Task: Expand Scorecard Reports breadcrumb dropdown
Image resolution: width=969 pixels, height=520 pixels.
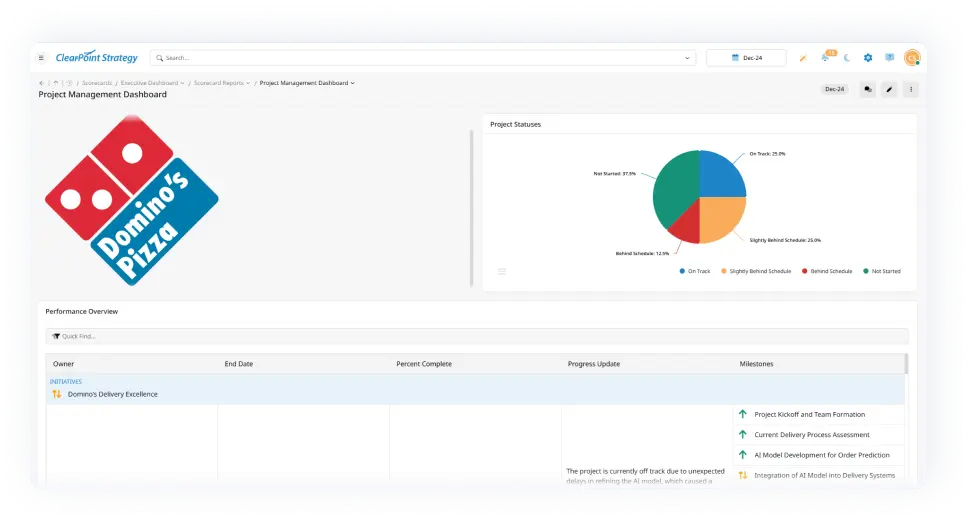Action: click(x=248, y=83)
